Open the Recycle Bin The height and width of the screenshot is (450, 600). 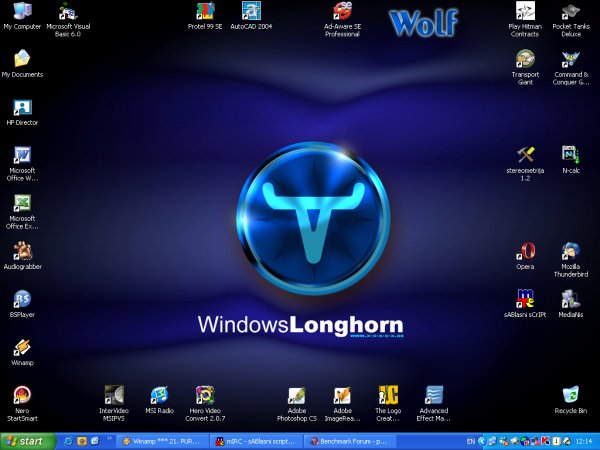click(x=571, y=400)
